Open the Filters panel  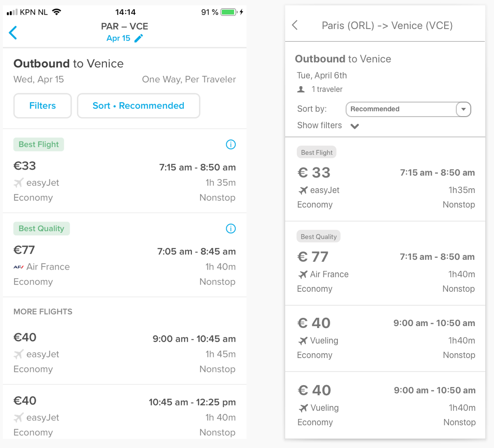[x=42, y=105]
